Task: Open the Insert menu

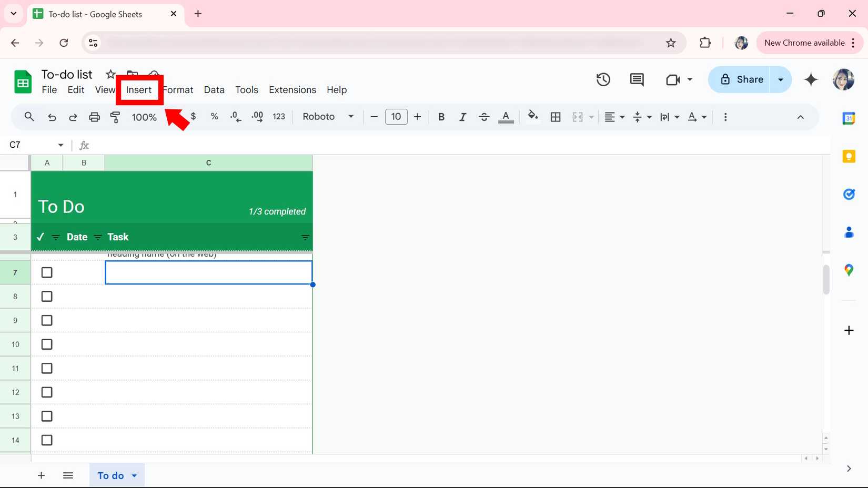Action: pos(139,90)
